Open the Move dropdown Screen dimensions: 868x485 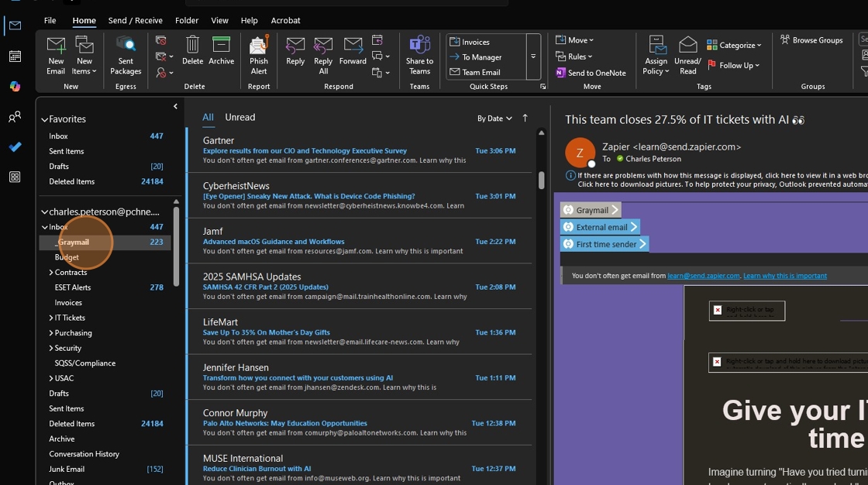[574, 40]
